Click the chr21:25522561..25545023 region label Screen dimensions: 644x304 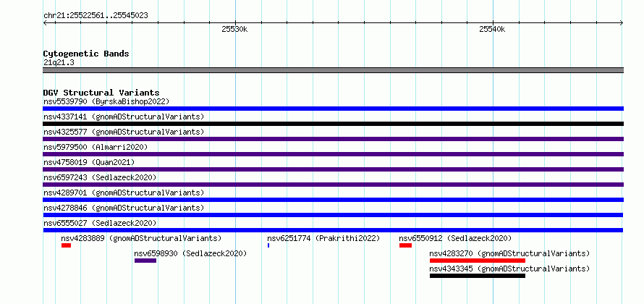coord(96,16)
